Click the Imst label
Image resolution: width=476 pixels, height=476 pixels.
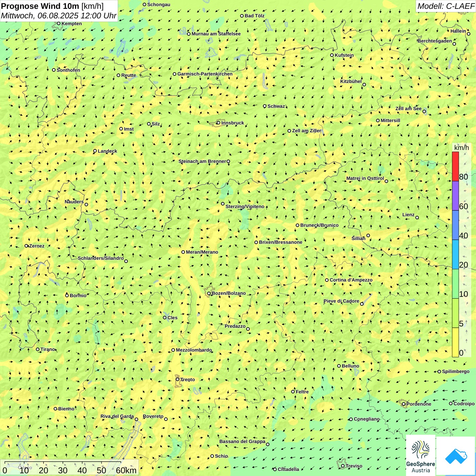coord(129,129)
